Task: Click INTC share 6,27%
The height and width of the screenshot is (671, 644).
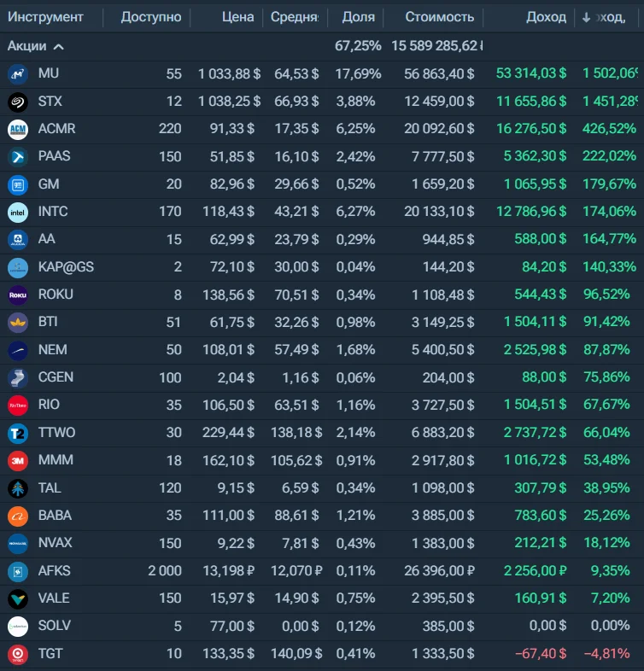Action: pyautogui.click(x=355, y=212)
